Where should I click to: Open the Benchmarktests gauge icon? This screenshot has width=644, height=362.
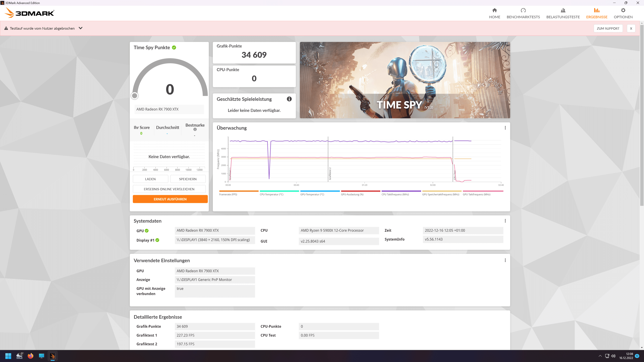coord(523,10)
